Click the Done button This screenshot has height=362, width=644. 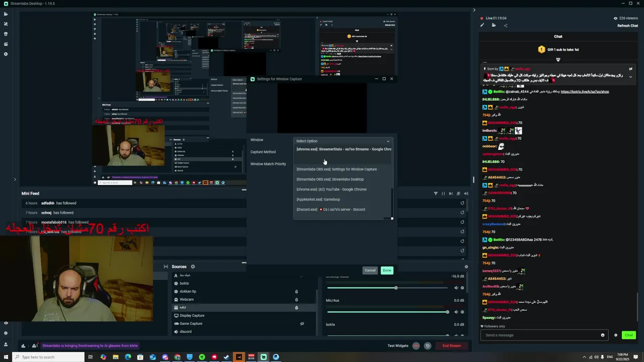coord(387,270)
